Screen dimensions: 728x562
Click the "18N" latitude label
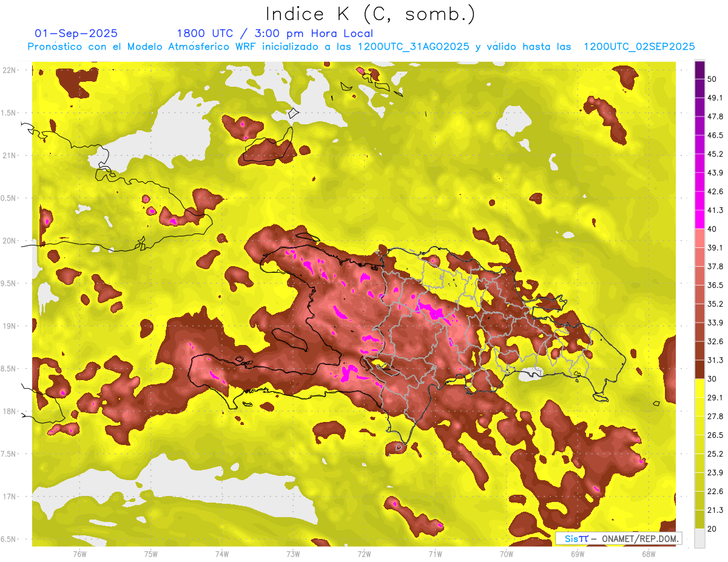point(9,411)
